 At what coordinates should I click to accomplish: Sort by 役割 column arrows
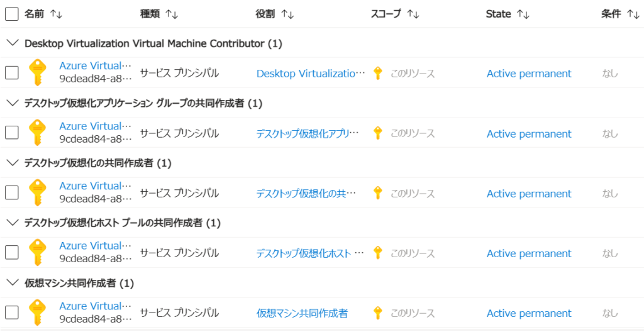pyautogui.click(x=287, y=14)
